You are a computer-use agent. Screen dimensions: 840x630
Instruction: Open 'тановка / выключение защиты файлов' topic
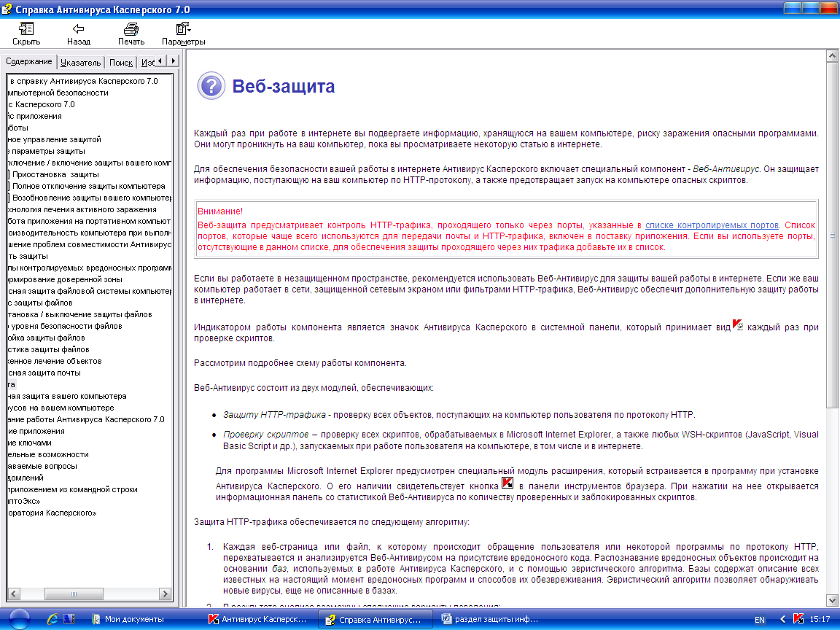[x=80, y=314]
